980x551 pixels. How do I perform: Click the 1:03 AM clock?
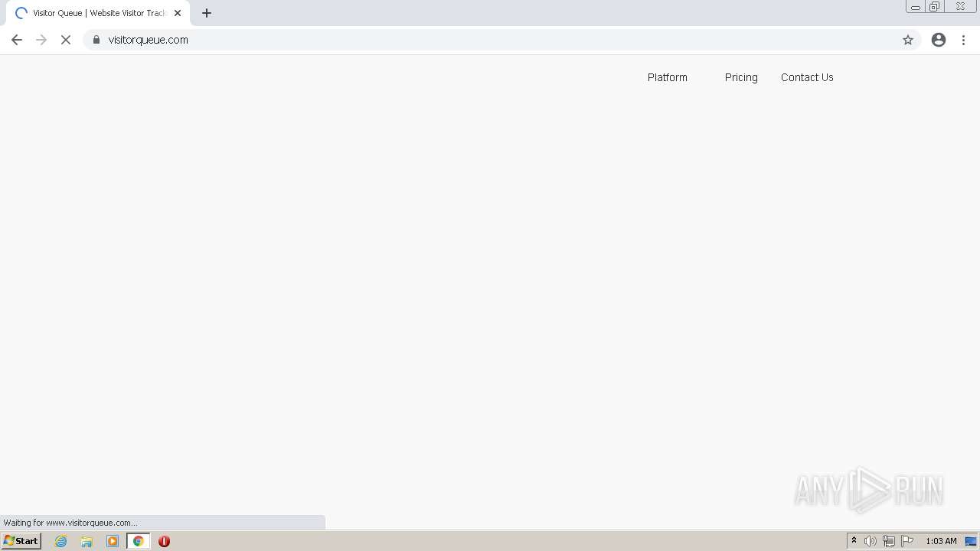click(941, 541)
